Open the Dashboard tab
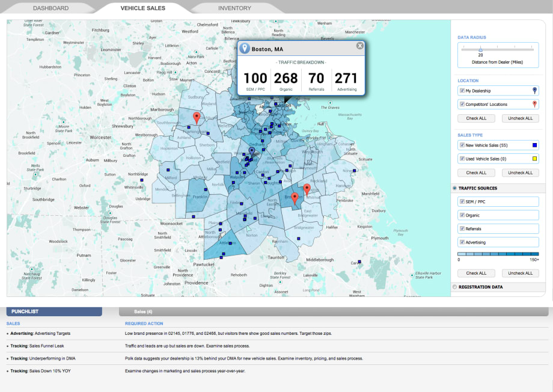 (x=50, y=8)
